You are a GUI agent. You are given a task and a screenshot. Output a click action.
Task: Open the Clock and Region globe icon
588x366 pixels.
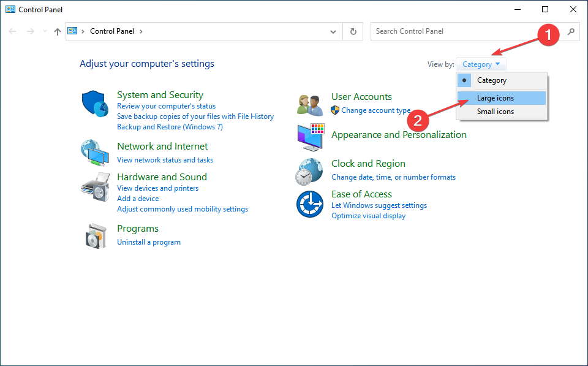tap(309, 172)
